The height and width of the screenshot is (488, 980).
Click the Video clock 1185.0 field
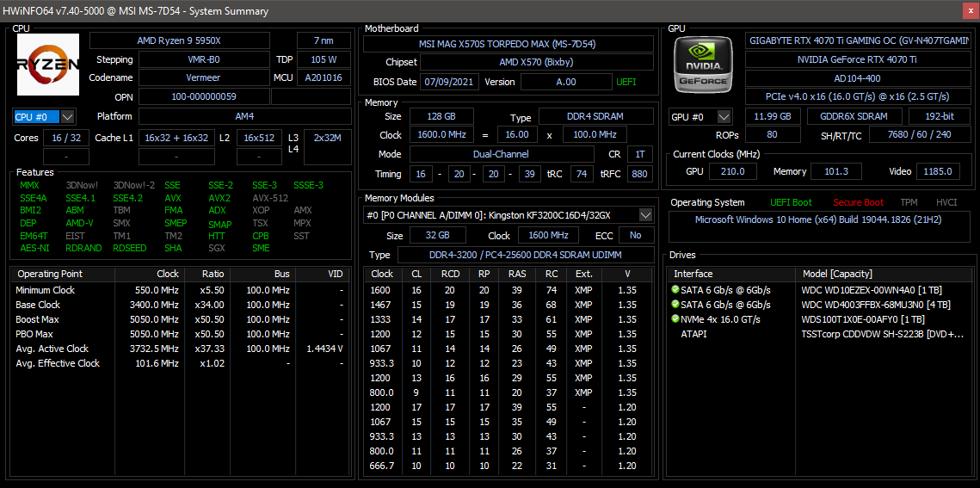tap(939, 171)
